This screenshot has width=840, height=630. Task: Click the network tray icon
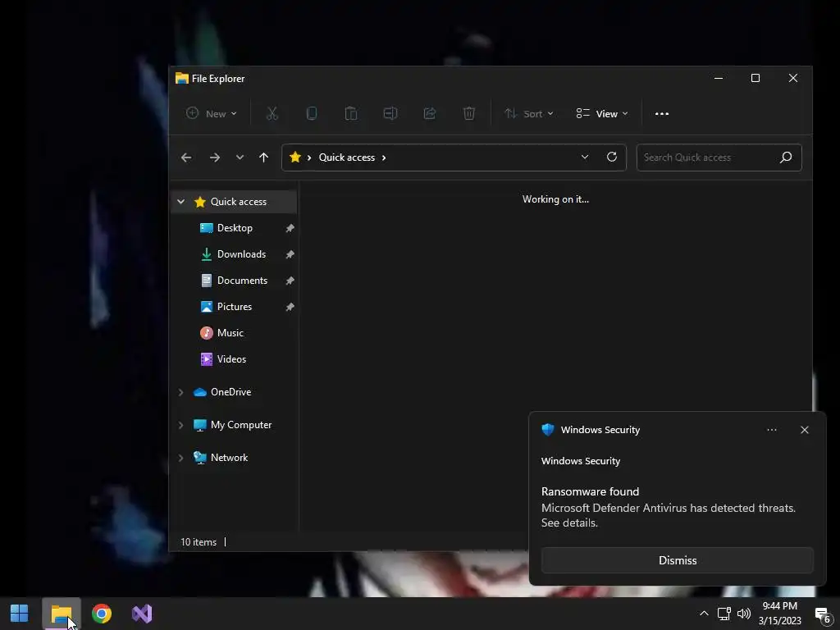point(724,614)
